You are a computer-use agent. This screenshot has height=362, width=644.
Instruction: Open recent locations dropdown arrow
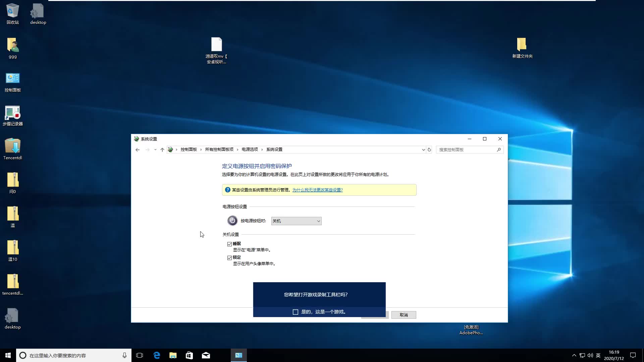point(155,149)
